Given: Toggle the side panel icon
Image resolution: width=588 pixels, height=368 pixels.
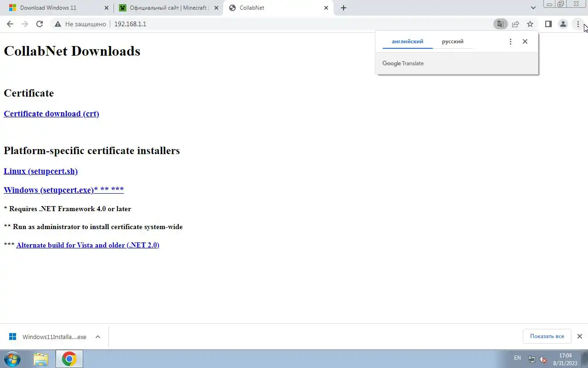Looking at the screenshot, I should (x=548, y=24).
